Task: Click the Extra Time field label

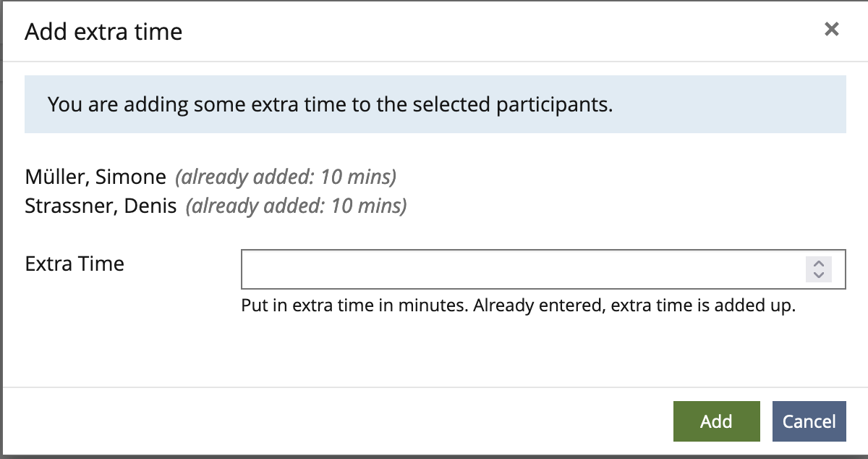Action: [75, 264]
